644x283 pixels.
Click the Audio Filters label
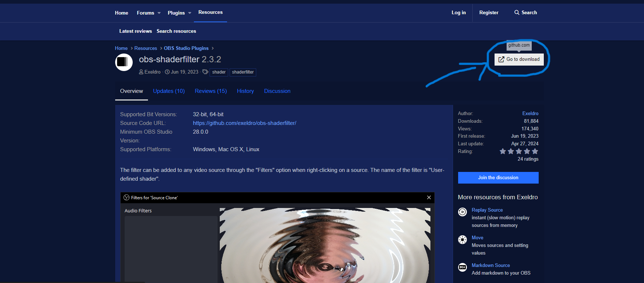[138, 211]
